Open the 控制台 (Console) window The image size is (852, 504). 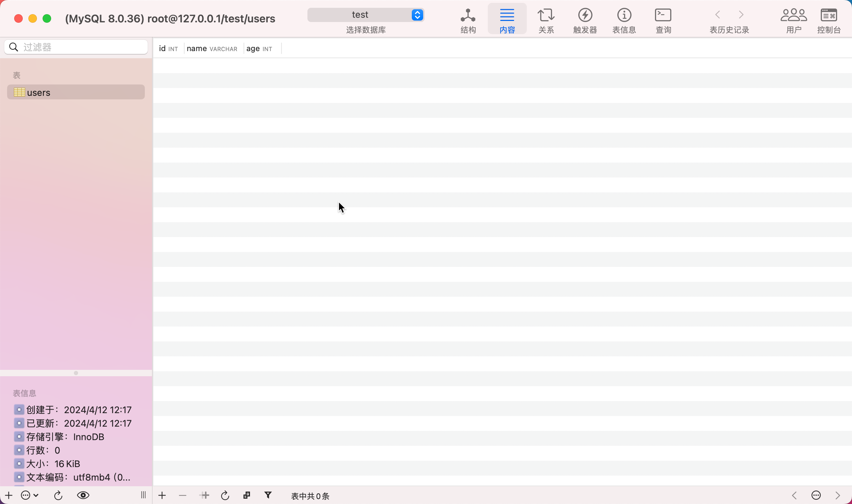pos(829,20)
